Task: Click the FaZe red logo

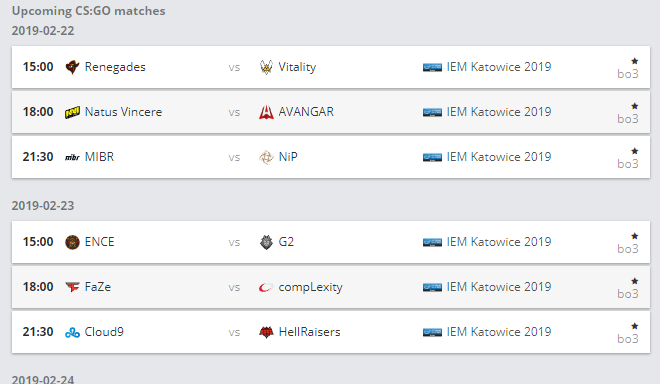Action: [x=72, y=287]
